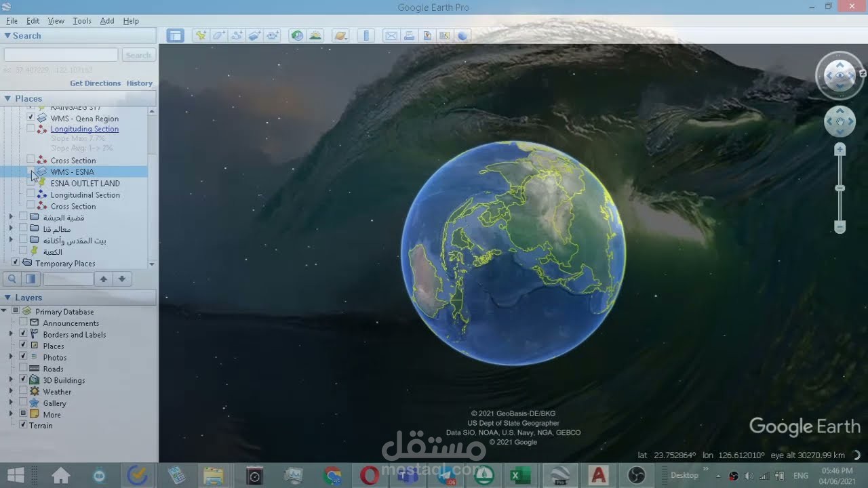Save image toolbar icon
Viewport: 868px width, 488px height.
427,36
